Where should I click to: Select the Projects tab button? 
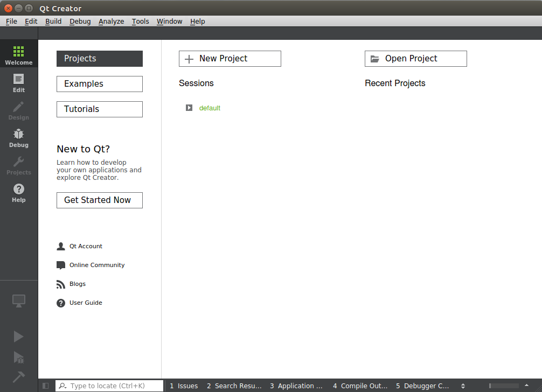[100, 59]
